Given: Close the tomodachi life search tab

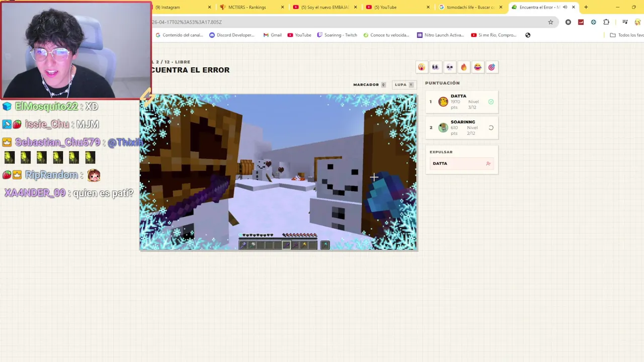Looking at the screenshot, I should [501, 7].
